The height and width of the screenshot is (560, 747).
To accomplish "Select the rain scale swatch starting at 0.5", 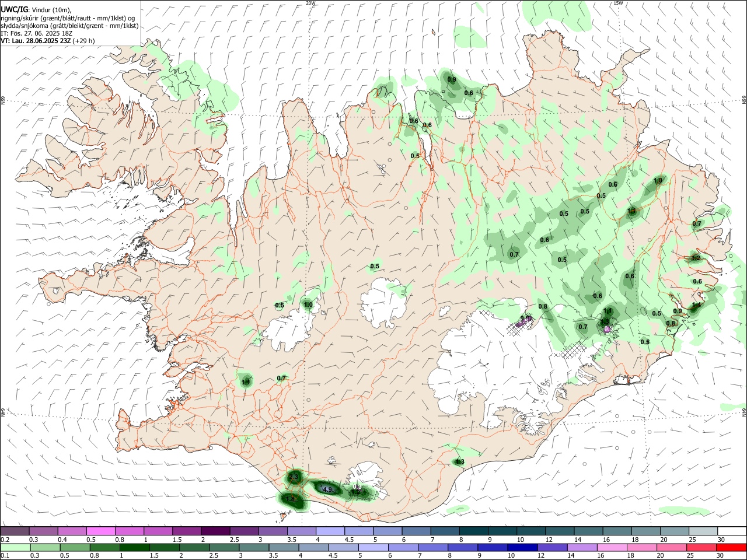I will pyautogui.click(x=75, y=547).
